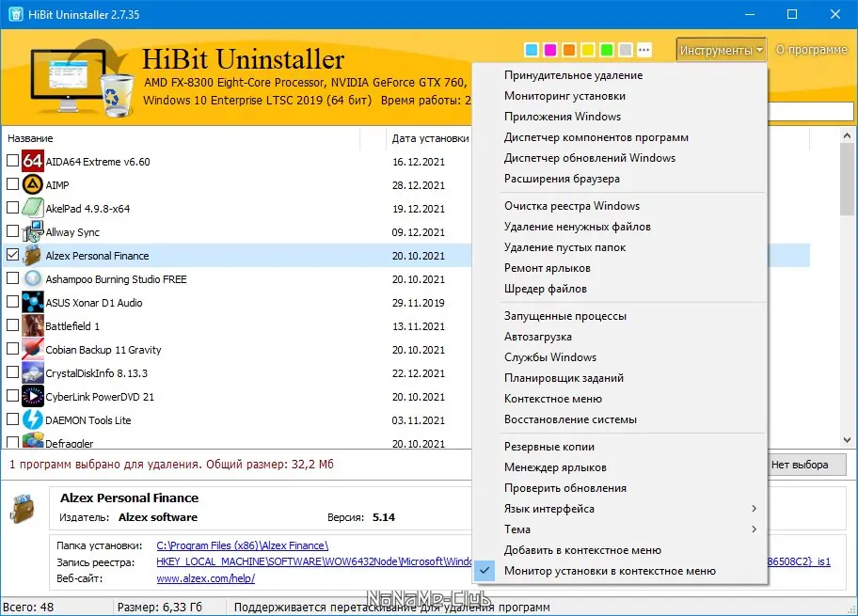The height and width of the screenshot is (616, 858).
Task: Click the Cobian Backup 11 Gravity icon
Action: [x=32, y=349]
